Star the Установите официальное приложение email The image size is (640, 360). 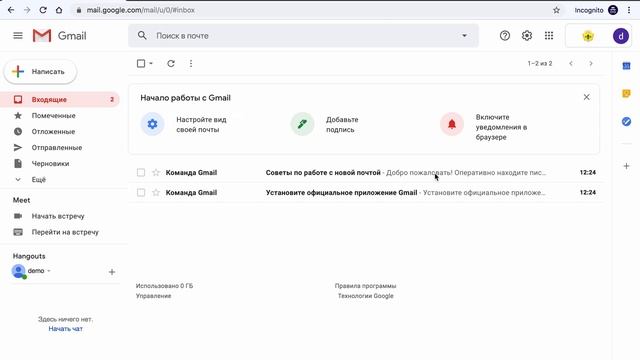coord(156,192)
